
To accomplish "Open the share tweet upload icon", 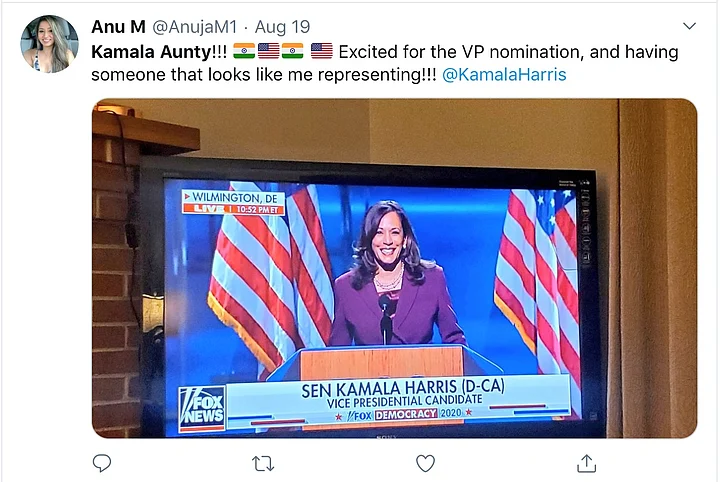I will (x=586, y=463).
